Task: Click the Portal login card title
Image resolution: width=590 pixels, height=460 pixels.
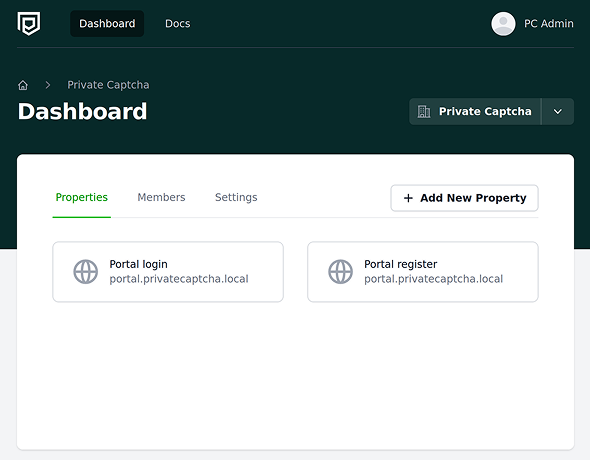Action: [x=138, y=264]
